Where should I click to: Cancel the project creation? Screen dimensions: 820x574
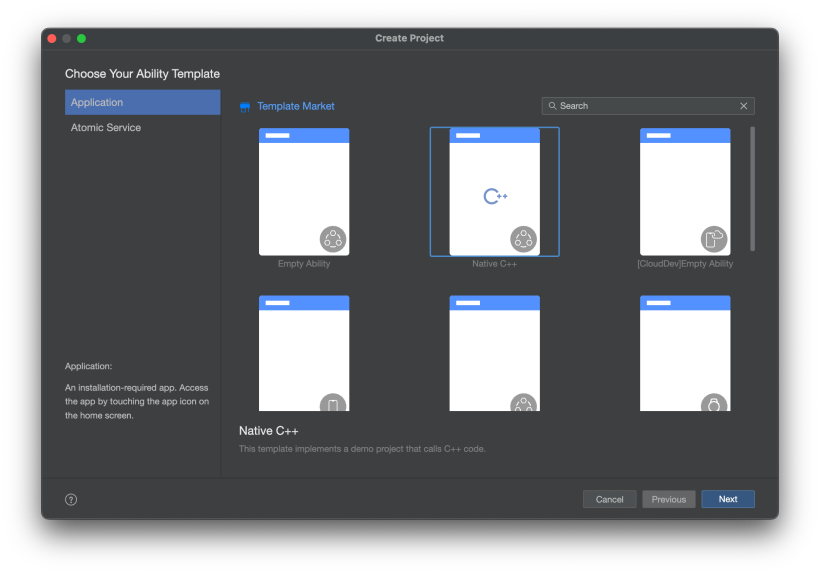pos(609,499)
